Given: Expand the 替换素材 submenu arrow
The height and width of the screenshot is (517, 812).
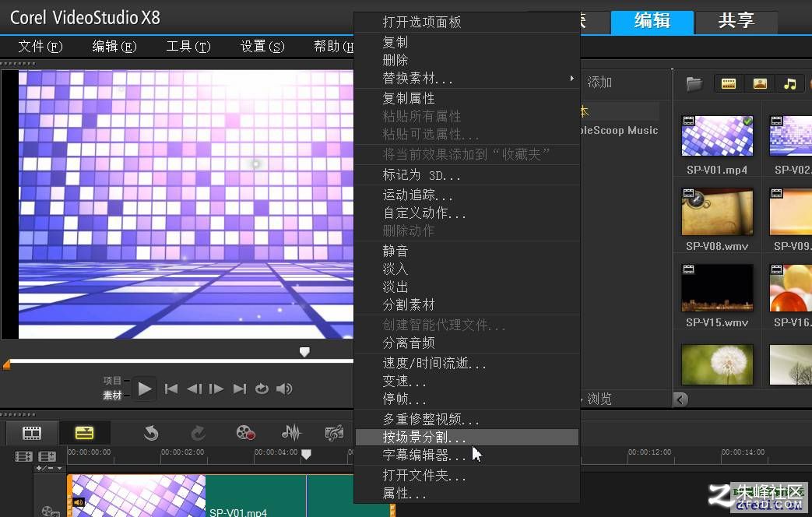Looking at the screenshot, I should pos(571,78).
